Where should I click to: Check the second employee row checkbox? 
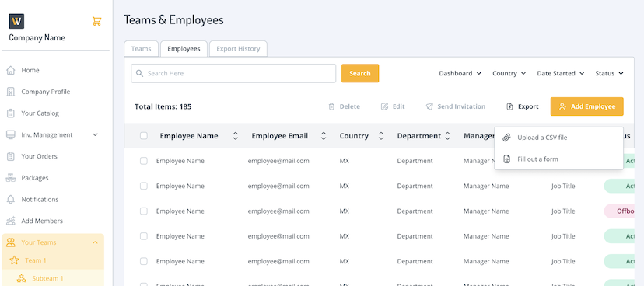pos(144,186)
